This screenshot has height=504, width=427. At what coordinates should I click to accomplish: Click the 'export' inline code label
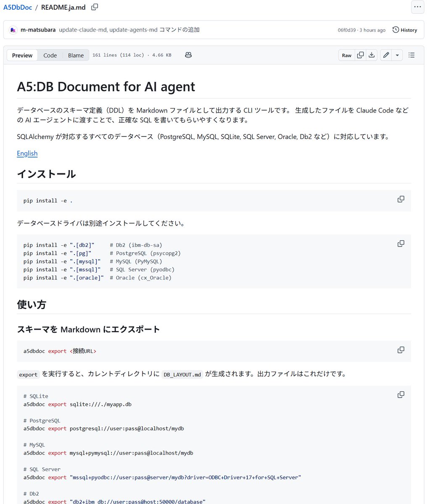click(28, 375)
